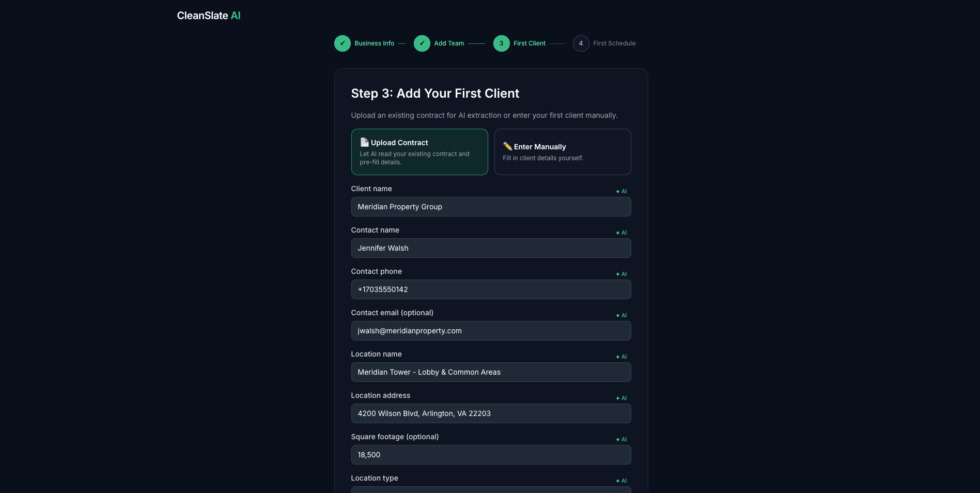Click the Jennifer Walsh contact name field
Image resolution: width=980 pixels, height=493 pixels.
click(491, 248)
